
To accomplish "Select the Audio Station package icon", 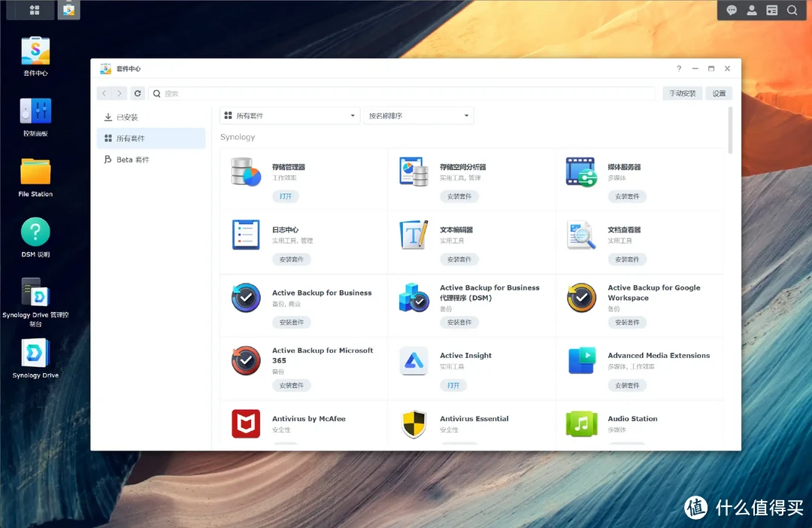I will [x=581, y=424].
